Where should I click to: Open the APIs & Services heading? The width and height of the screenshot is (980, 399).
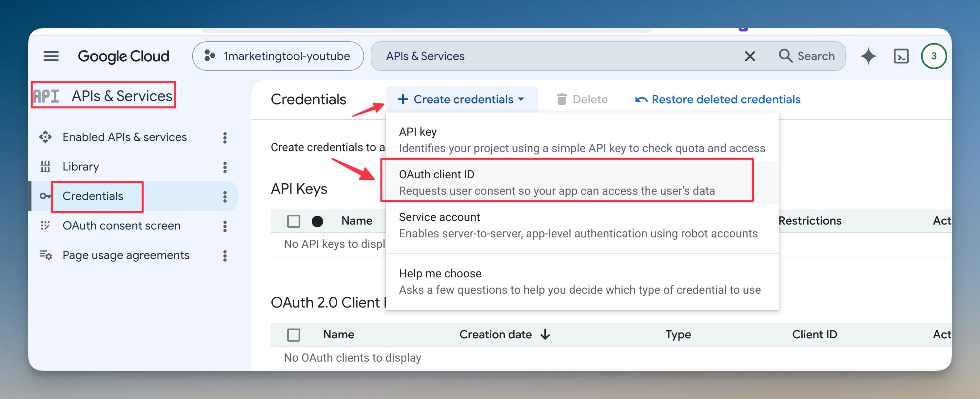122,96
